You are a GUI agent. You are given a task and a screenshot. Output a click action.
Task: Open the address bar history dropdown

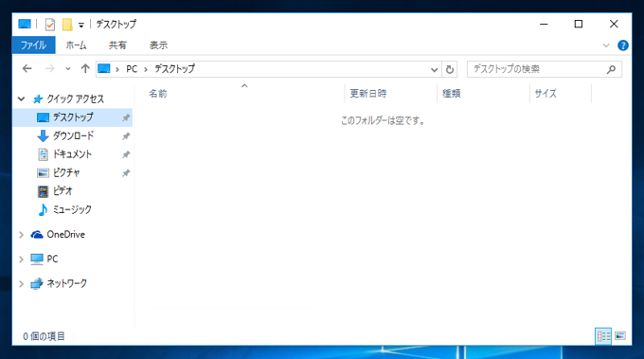tap(434, 69)
